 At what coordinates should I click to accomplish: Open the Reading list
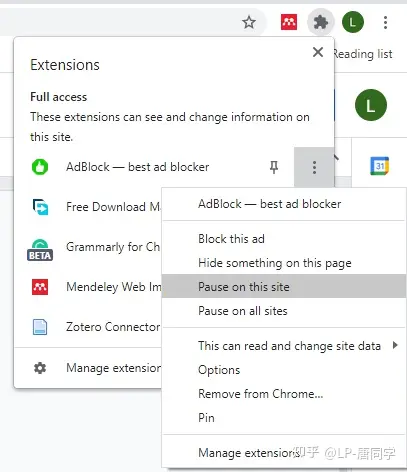[x=363, y=54]
